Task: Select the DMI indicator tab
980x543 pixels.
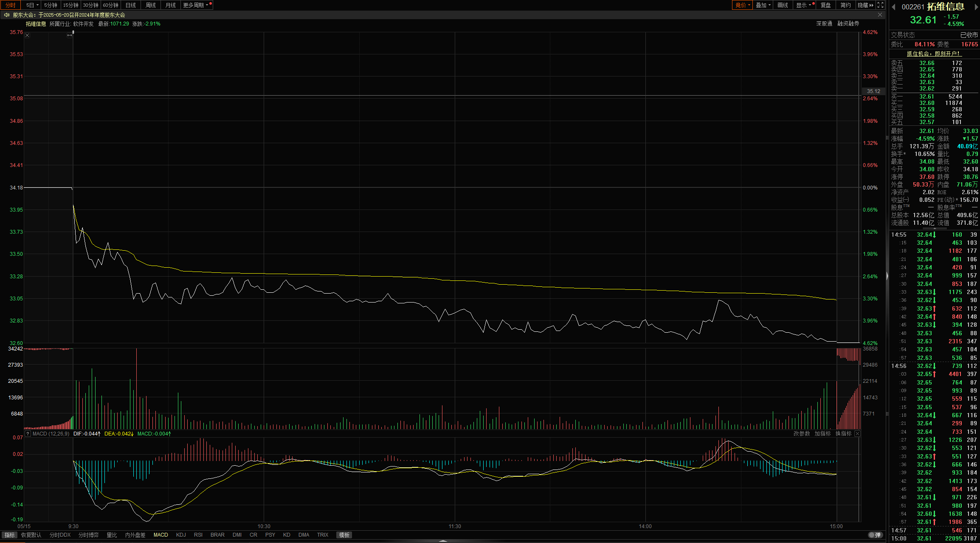Action: pos(237,535)
